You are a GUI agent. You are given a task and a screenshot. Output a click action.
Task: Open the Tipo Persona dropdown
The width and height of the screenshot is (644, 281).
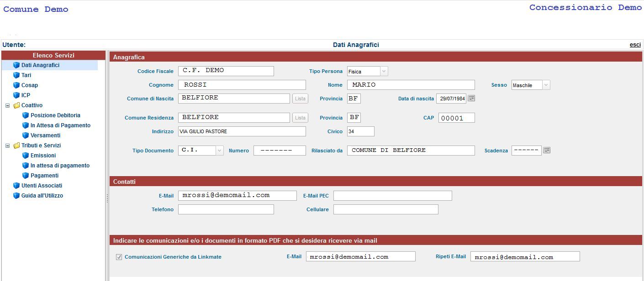384,72
